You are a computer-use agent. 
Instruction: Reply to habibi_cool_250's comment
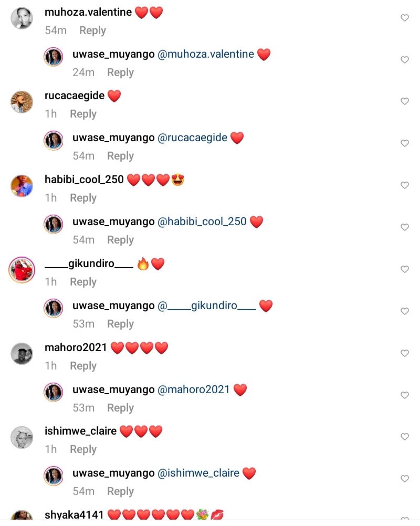pyautogui.click(x=83, y=198)
